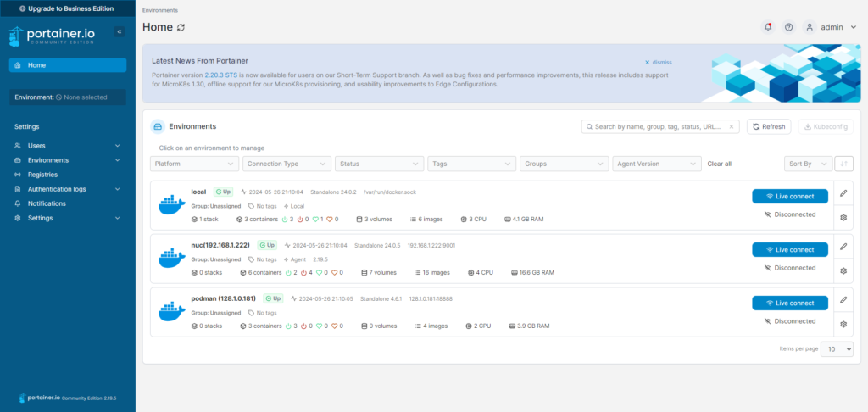Click Clear all filters
This screenshot has height=412, width=868.
pyautogui.click(x=719, y=164)
